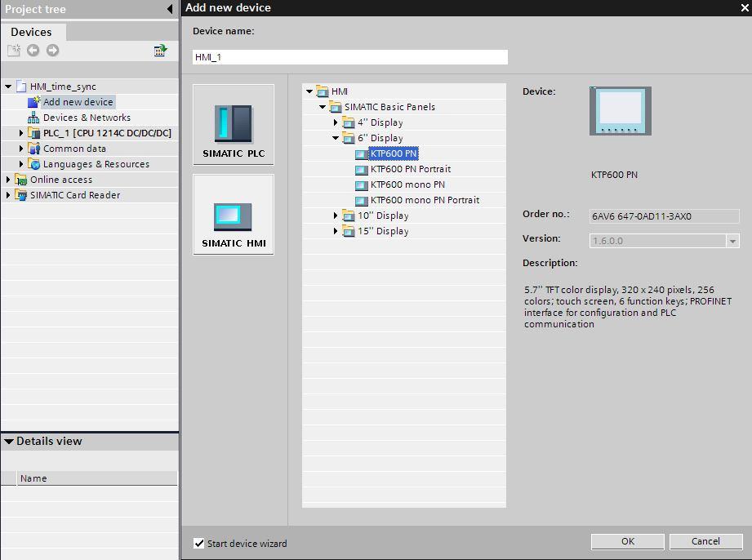Viewport: 752px width, 560px height.
Task: Click the KTP600 mono PN device icon
Action: coord(361,185)
